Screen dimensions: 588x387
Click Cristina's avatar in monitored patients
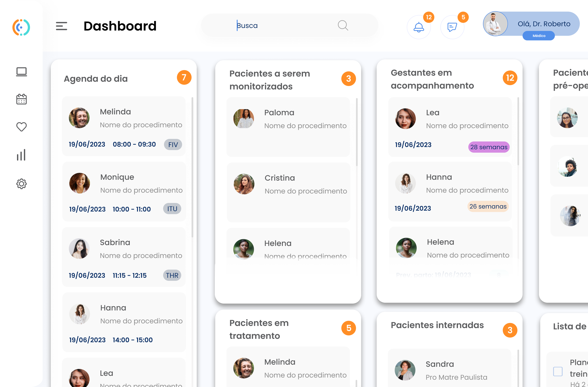[x=244, y=184]
